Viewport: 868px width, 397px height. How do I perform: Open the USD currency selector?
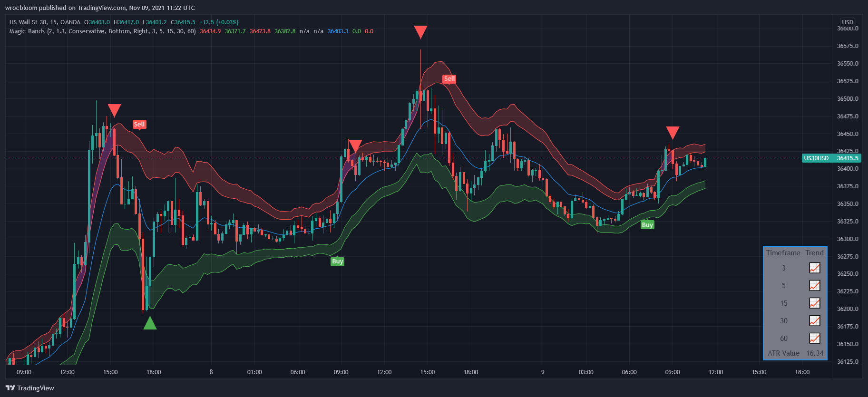tap(848, 22)
